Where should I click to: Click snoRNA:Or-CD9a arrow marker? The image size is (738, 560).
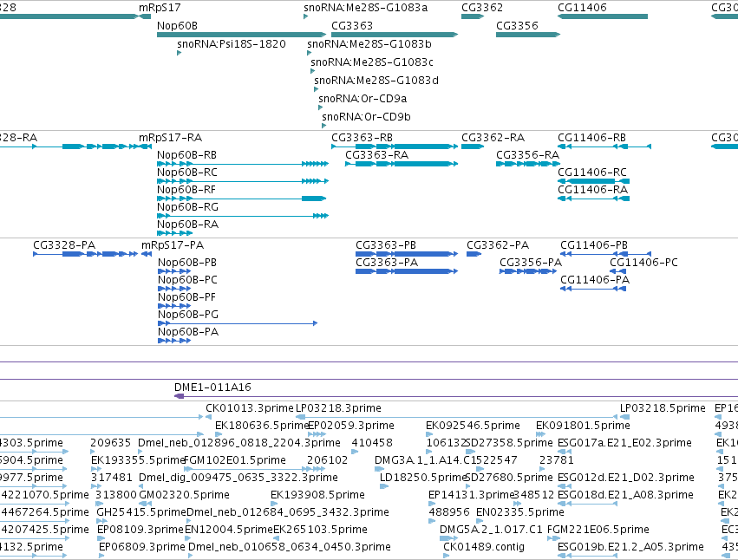(321, 107)
